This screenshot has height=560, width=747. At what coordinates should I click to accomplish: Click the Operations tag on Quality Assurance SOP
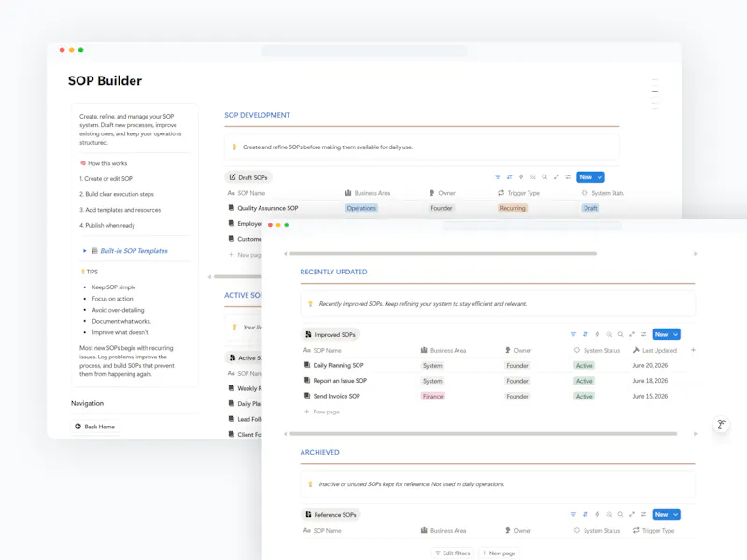[x=361, y=208]
